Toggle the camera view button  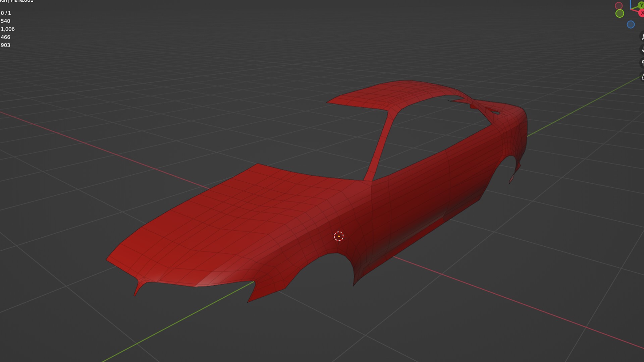point(642,63)
